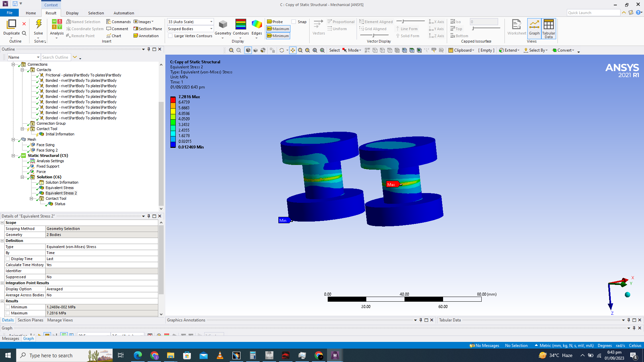Insert a Named Selection
The image size is (644, 362).
83,22
